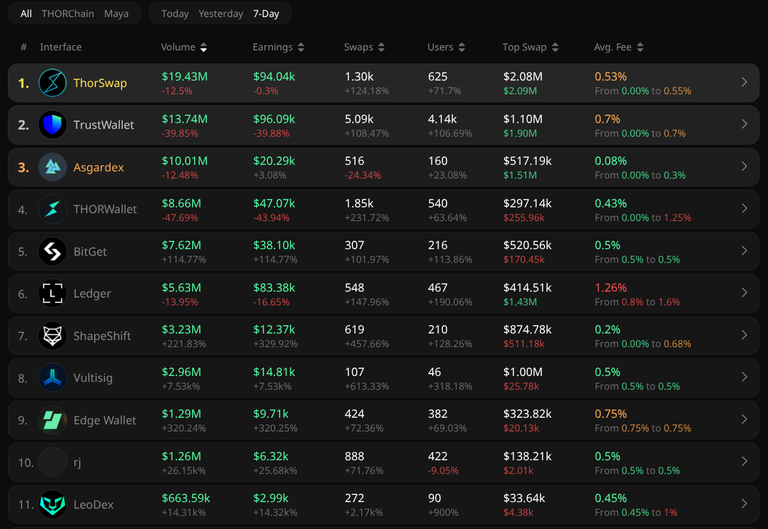
Task: Click the LeoDex logo icon
Action: click(52, 504)
